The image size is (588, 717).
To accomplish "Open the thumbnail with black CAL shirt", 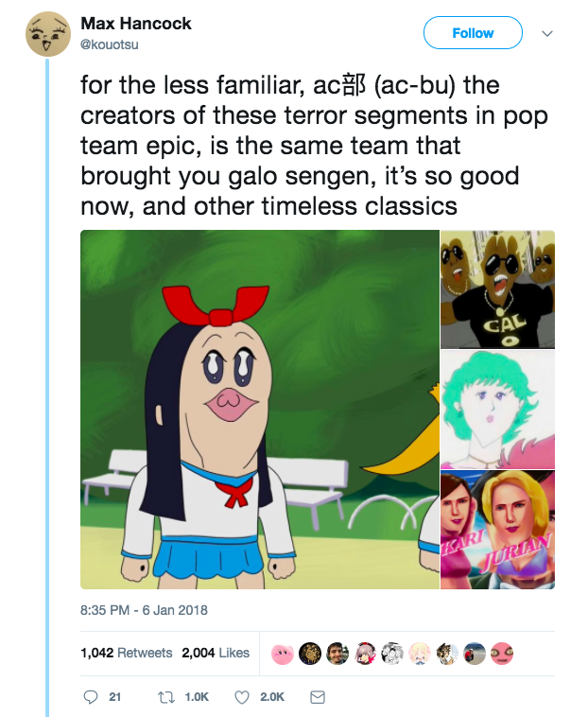I will click(x=497, y=289).
